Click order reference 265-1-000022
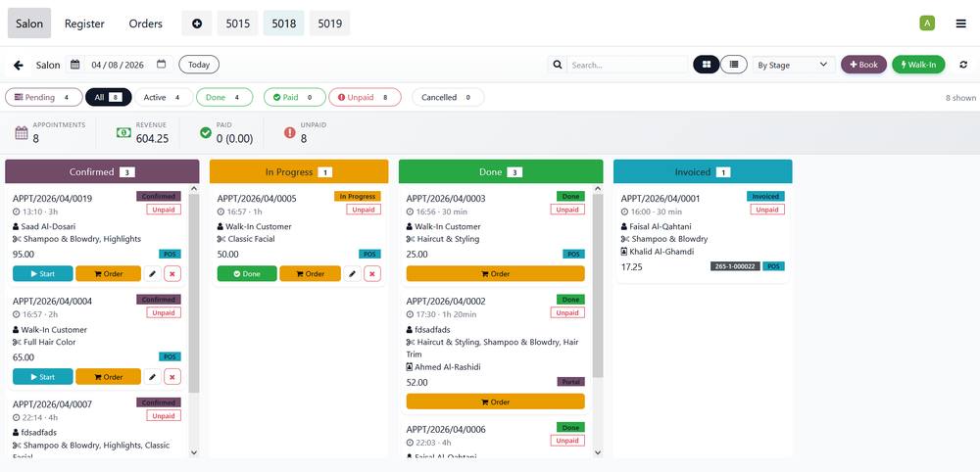 tap(735, 266)
